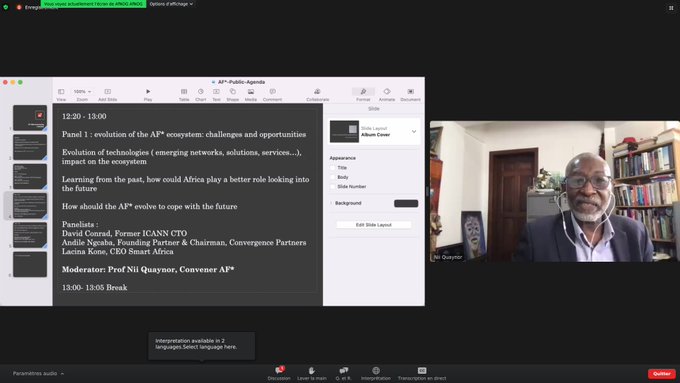Open the Options d'affichage menu
Screen dimensions: 680x383
click(x=171, y=4)
